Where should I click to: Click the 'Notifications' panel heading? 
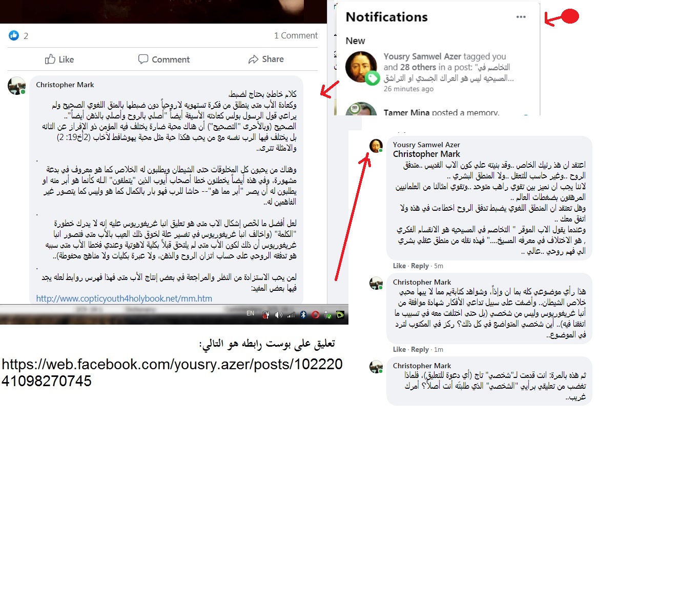pyautogui.click(x=387, y=17)
